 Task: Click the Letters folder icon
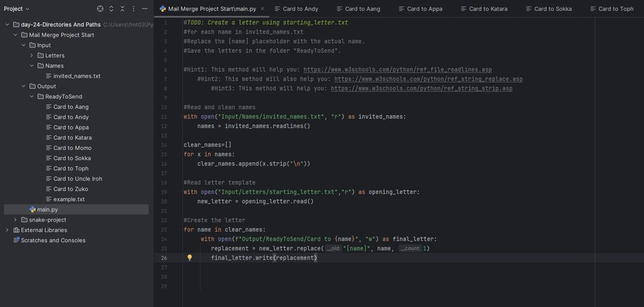point(40,55)
